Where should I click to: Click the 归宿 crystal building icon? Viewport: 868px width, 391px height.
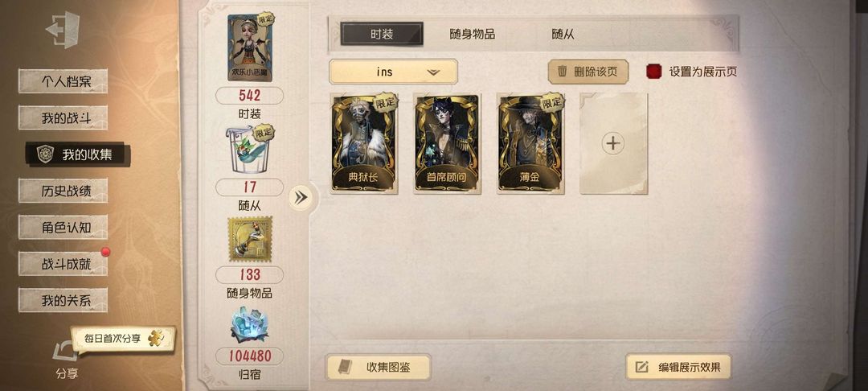[x=250, y=326]
